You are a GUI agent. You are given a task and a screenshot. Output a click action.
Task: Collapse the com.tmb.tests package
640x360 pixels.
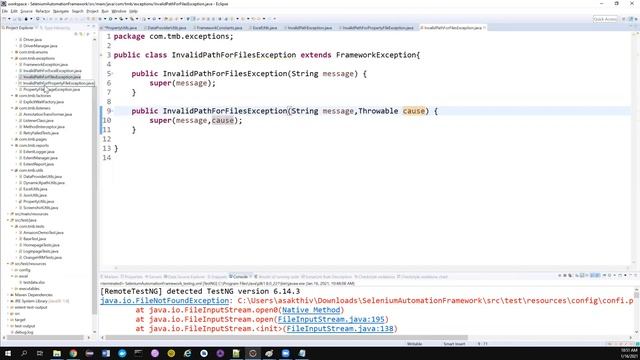tap(12, 226)
